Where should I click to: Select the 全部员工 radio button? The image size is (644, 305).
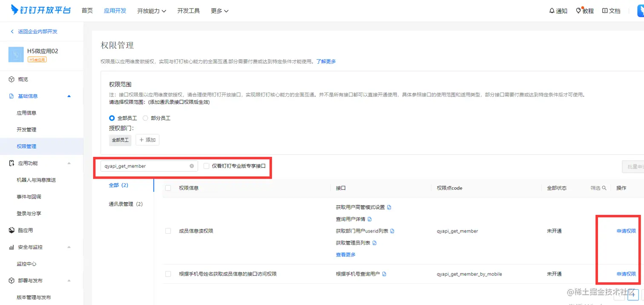point(112,118)
